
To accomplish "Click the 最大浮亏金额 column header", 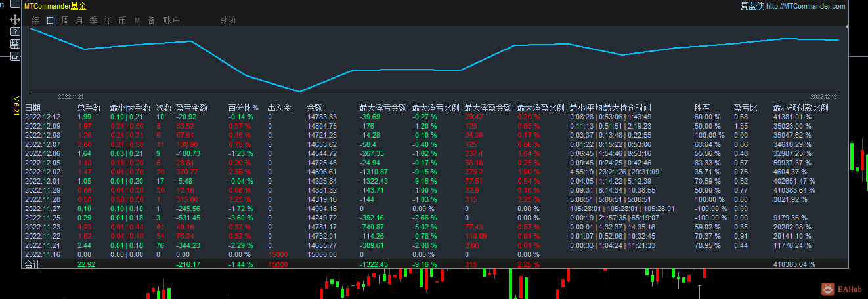I will coord(383,108).
